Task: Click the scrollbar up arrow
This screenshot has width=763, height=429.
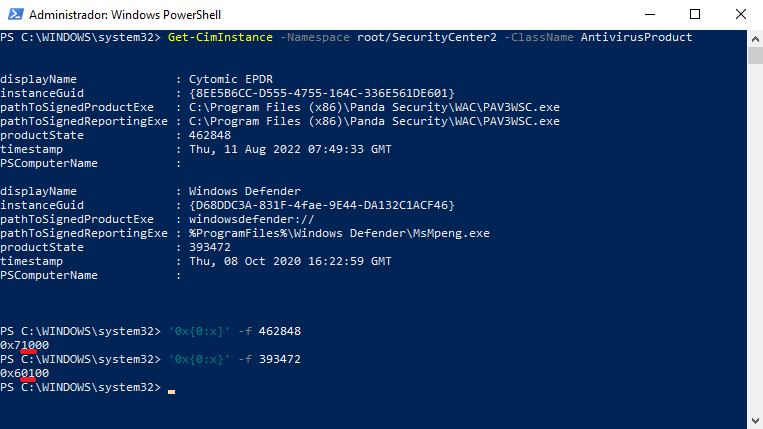Action: click(754, 36)
